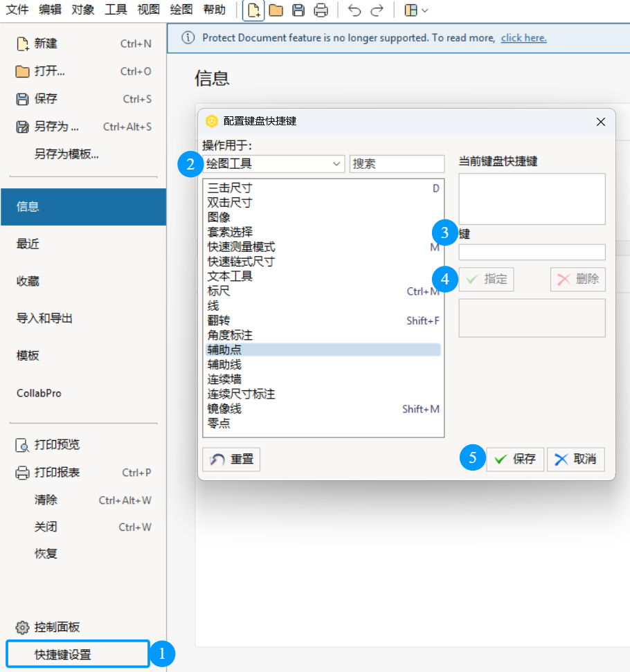The width and height of the screenshot is (630, 672).
Task: Select 连续墙 in the action list
Action: click(x=323, y=379)
